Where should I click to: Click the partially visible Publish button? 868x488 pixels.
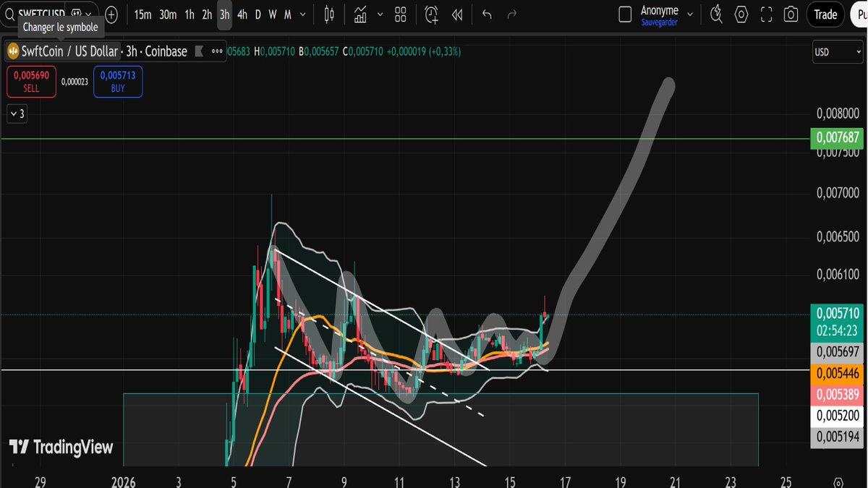(858, 14)
